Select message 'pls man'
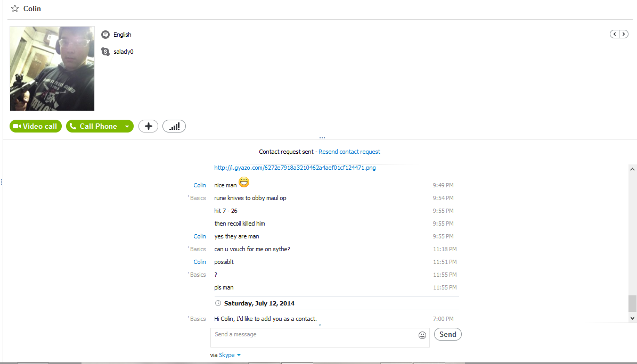637x364 pixels. (224, 287)
